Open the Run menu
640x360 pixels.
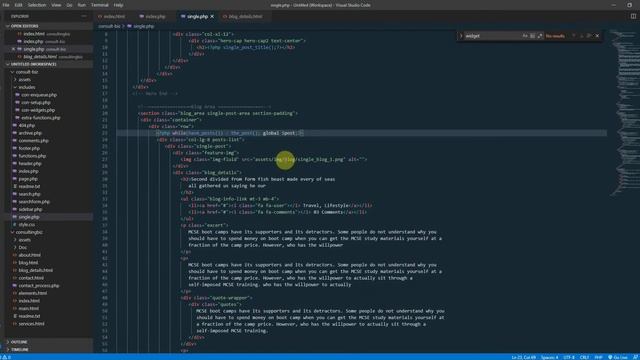click(82, 5)
